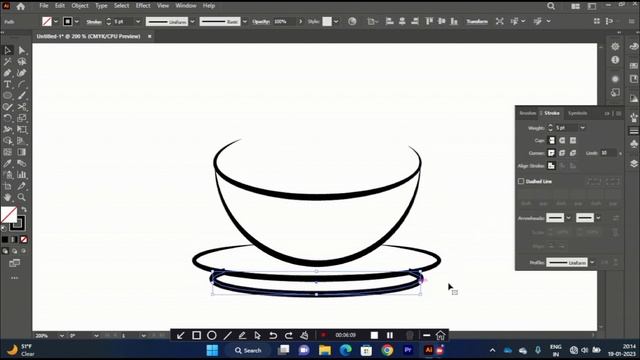Open Layers panel icon in right dock
This screenshot has height=360, width=640.
pos(633,163)
